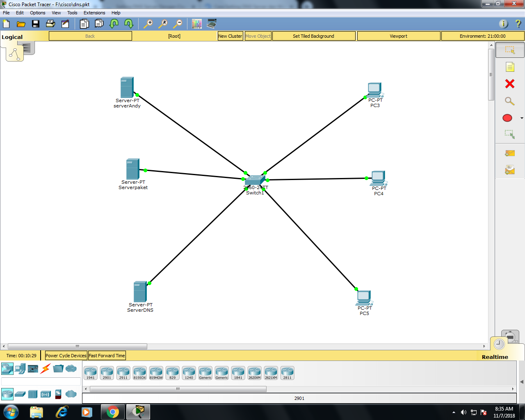
Task: Open Google Chrome from the taskbar
Action: (112, 412)
